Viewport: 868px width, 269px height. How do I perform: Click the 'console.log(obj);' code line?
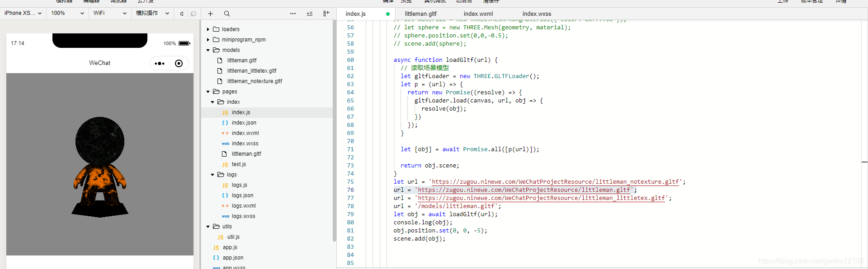pos(423,223)
